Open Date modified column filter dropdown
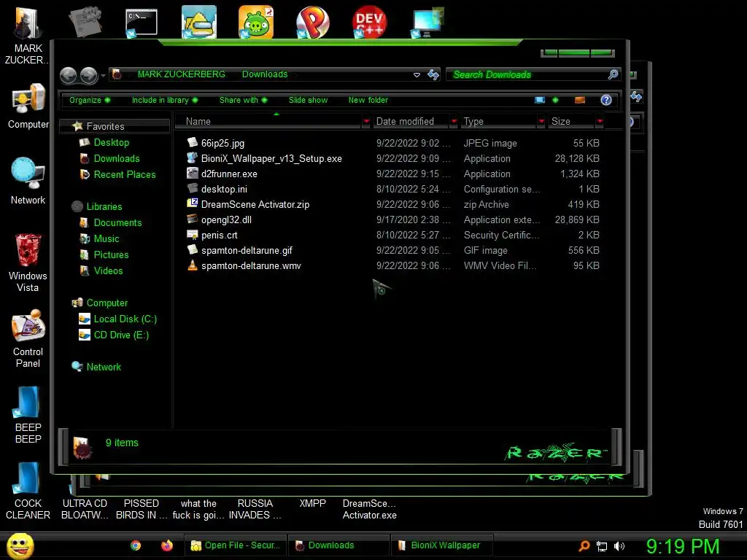This screenshot has height=560, width=747. click(454, 122)
